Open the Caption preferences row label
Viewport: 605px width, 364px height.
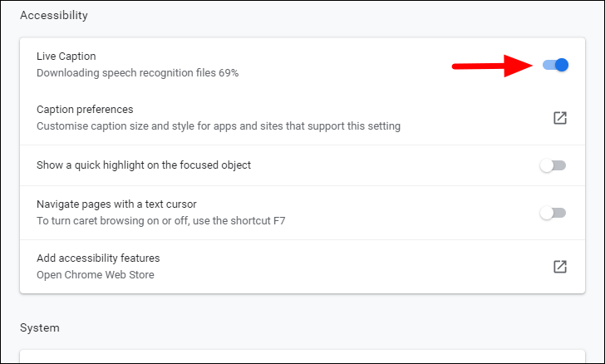click(x=85, y=110)
